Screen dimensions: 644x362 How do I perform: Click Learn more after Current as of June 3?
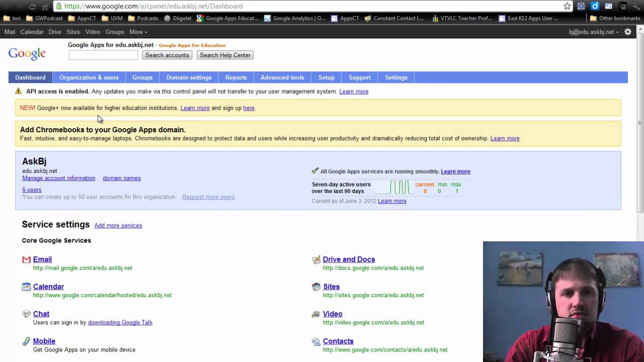[392, 201]
